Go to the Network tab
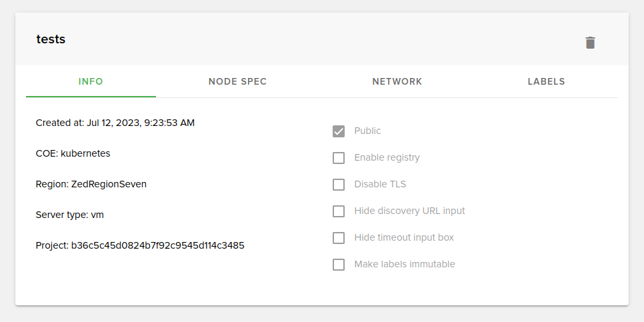The height and width of the screenshot is (322, 644). 397,82
